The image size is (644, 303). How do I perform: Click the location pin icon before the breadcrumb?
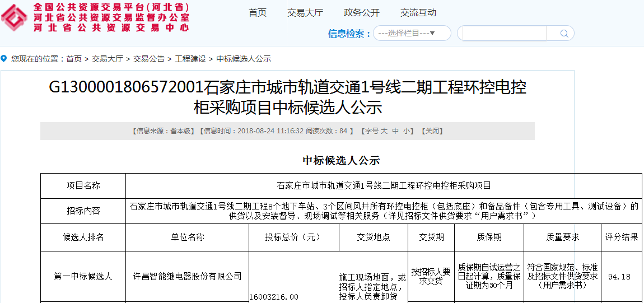pyautogui.click(x=4, y=59)
